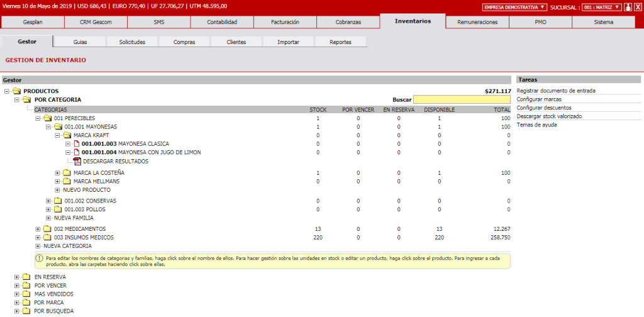Viewport: 644px width, 317px height.
Task: Expand the Marca La Costeña node
Action: pyautogui.click(x=57, y=173)
